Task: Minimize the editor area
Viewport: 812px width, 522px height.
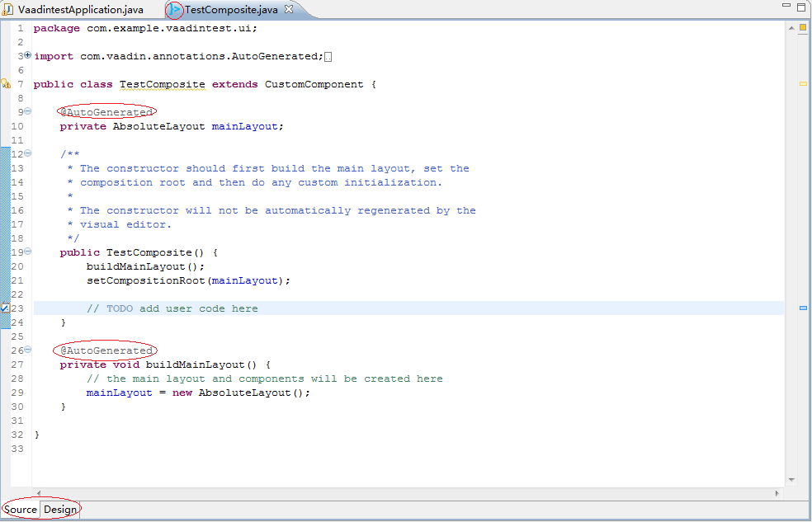Action: [x=786, y=5]
